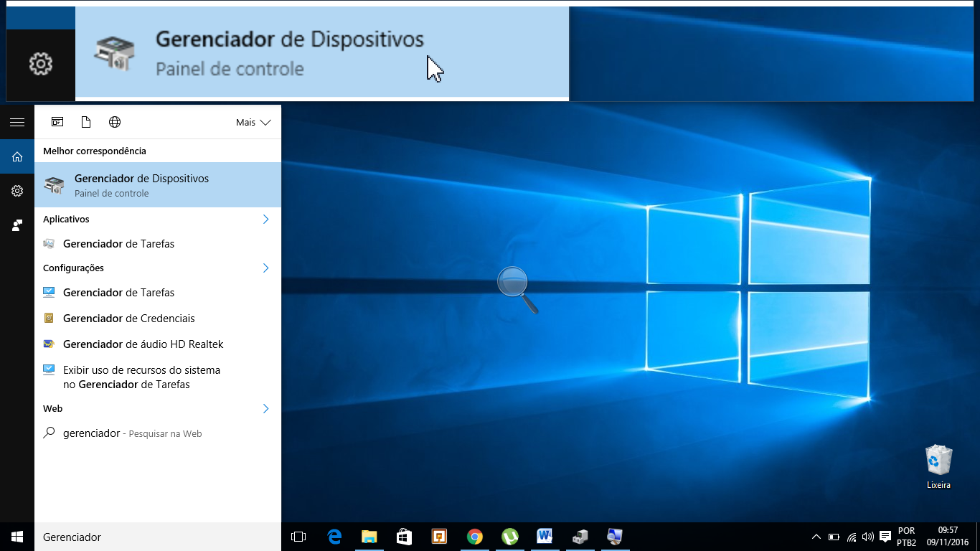Viewport: 980px width, 551px height.
Task: Filter search results by apps
Action: [57, 122]
